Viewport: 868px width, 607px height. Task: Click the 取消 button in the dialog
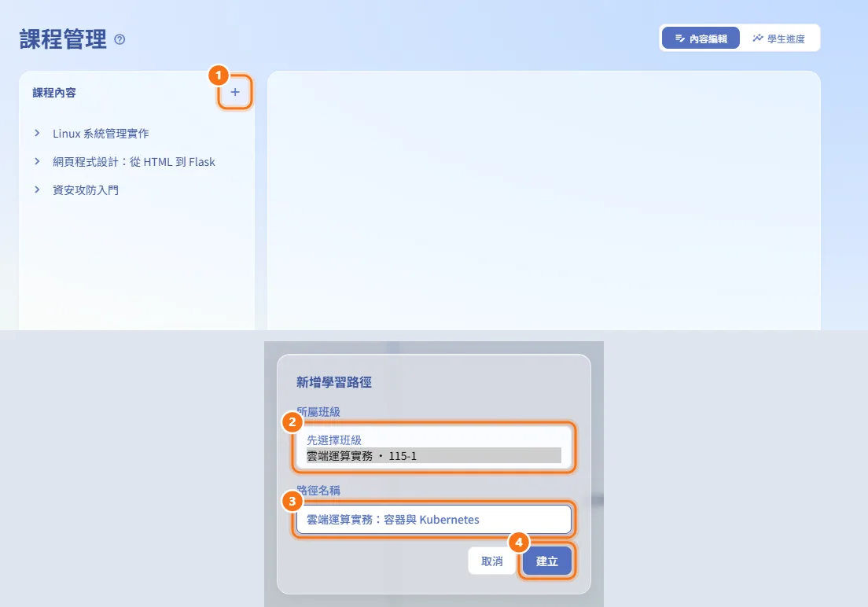pos(491,561)
